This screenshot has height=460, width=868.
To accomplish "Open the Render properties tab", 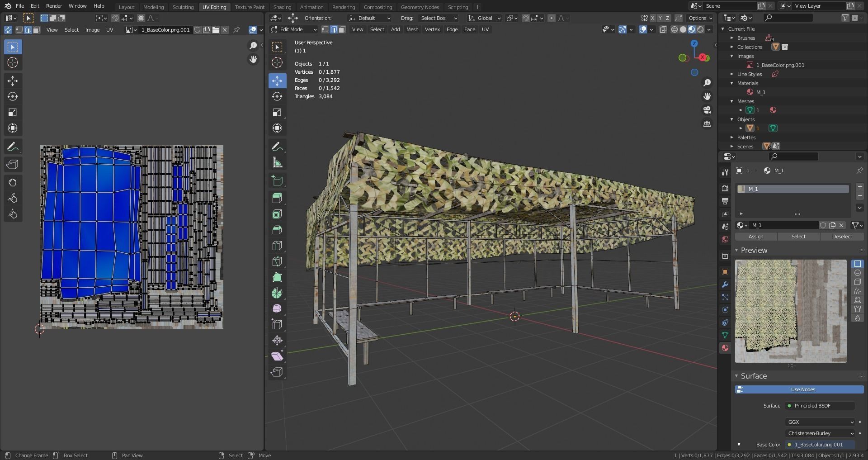I will click(725, 188).
